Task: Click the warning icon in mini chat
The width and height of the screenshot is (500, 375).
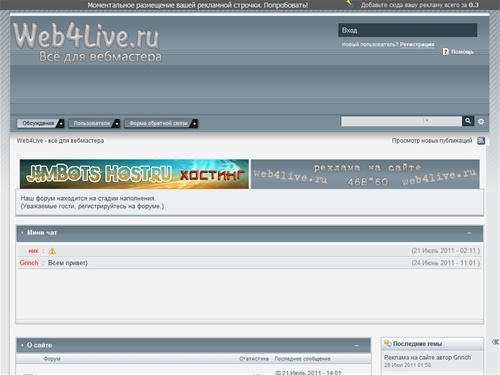Action: pyautogui.click(x=52, y=251)
